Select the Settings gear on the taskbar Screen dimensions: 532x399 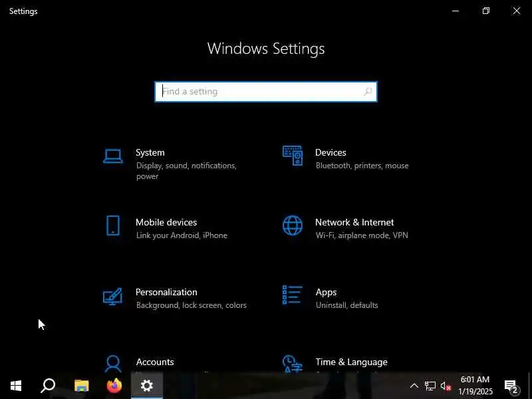(147, 386)
